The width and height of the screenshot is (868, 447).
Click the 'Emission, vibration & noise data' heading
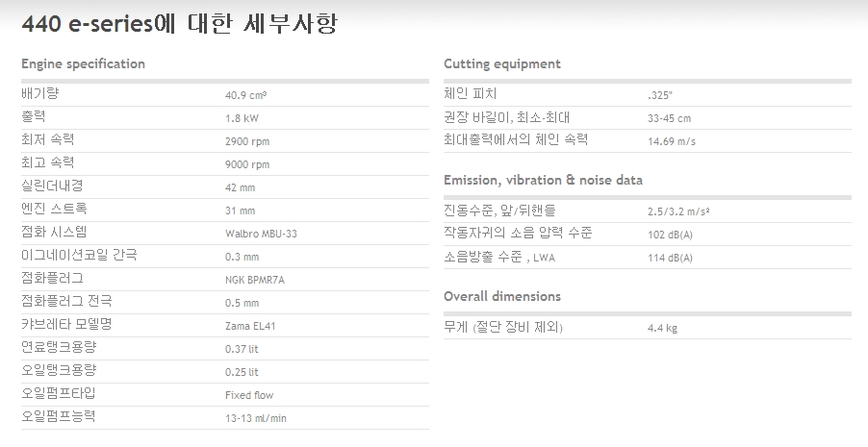[x=543, y=181]
